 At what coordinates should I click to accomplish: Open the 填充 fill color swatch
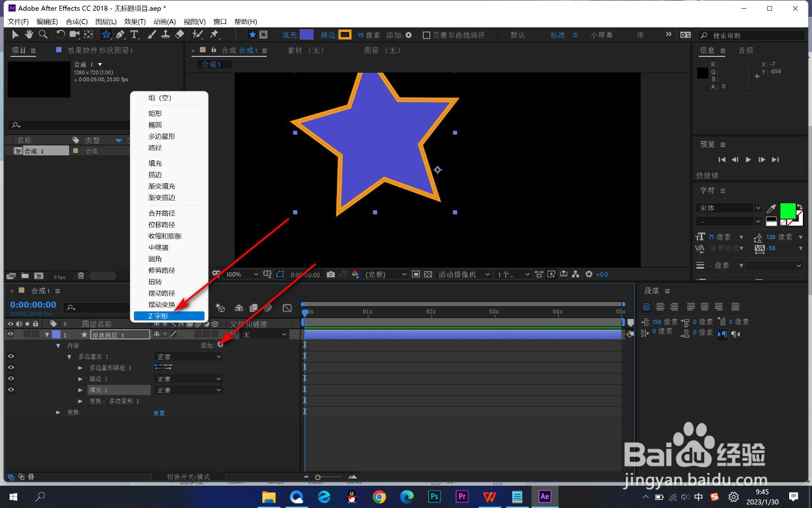pos(307,35)
